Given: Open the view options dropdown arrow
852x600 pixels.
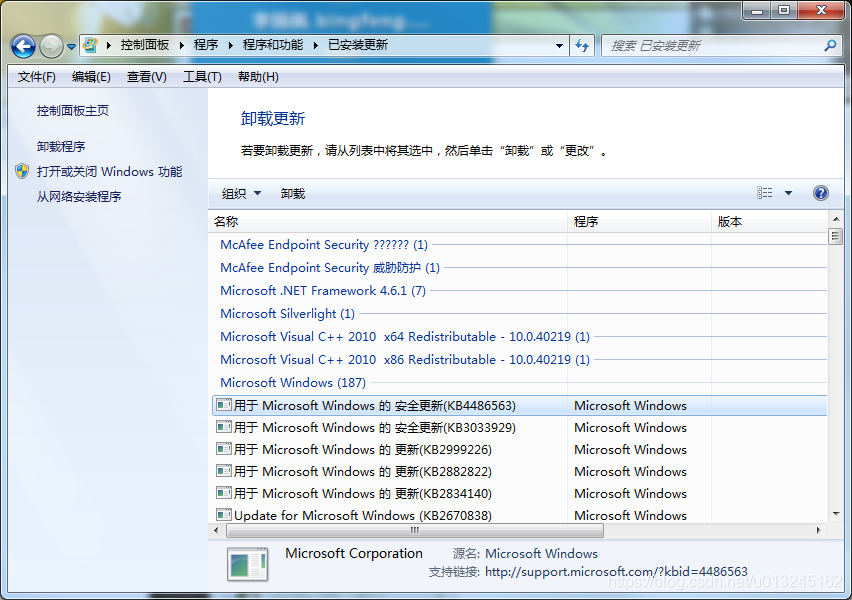Looking at the screenshot, I should click(788, 193).
